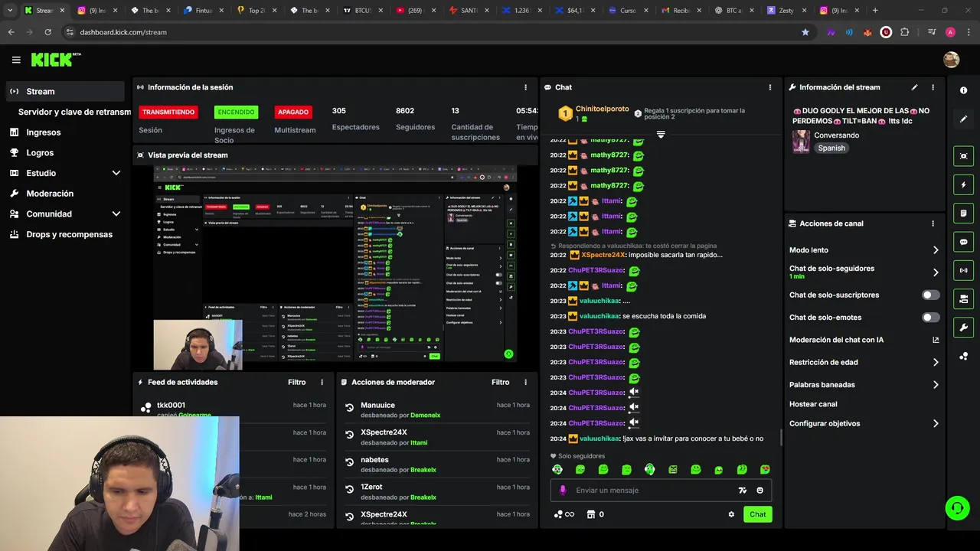Screen dimensions: 980x551
Task: Open options menu of Acciones de canal panel
Action: [933, 223]
